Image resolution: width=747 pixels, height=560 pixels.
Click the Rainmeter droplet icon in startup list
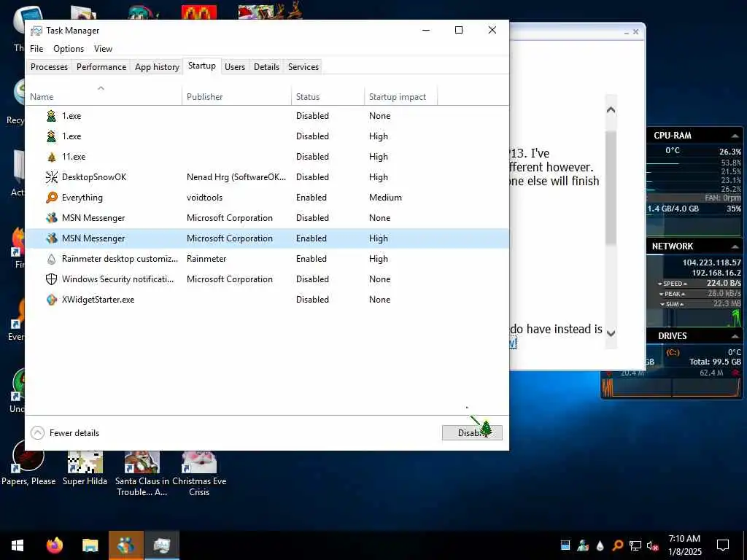click(52, 259)
